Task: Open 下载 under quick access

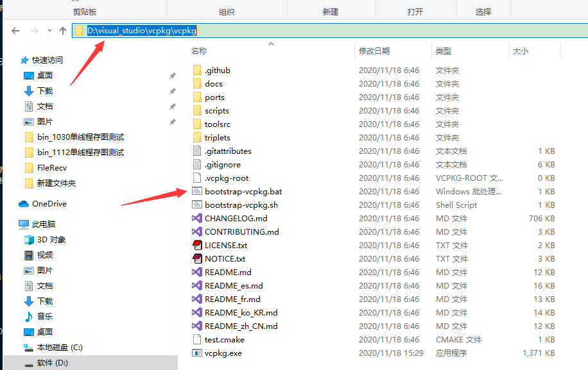Action: 45,90
